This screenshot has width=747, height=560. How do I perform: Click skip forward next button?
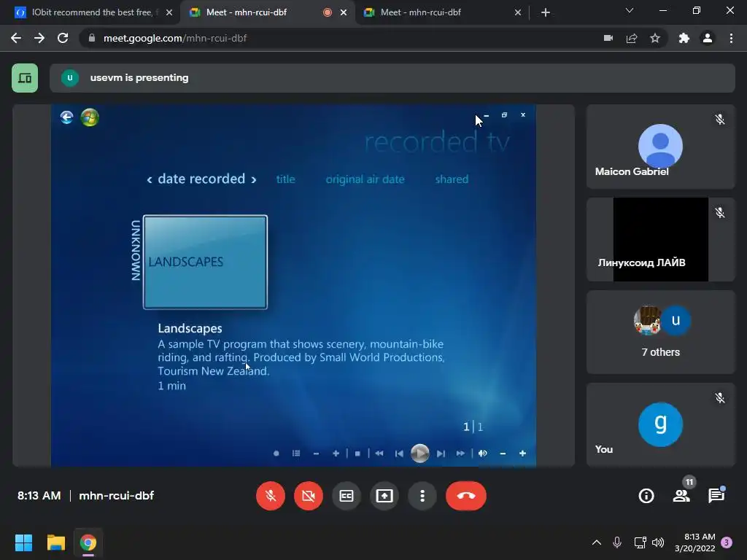[x=441, y=454]
